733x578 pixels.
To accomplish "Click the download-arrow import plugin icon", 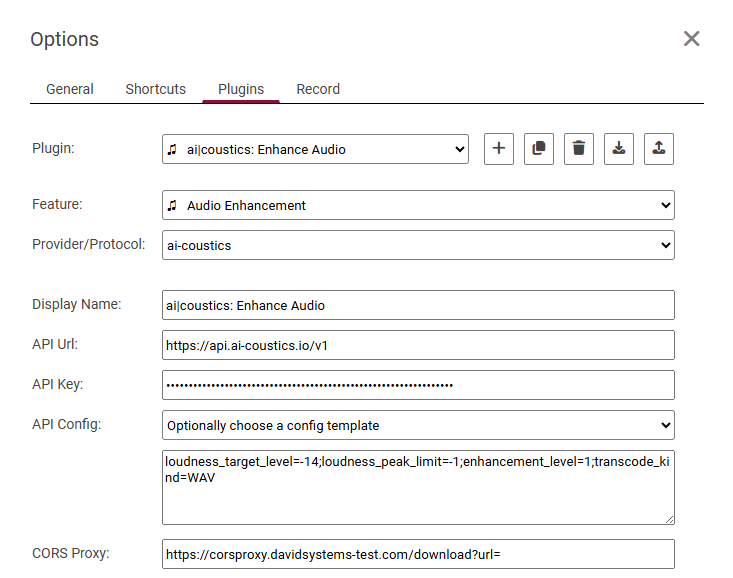I will (619, 149).
